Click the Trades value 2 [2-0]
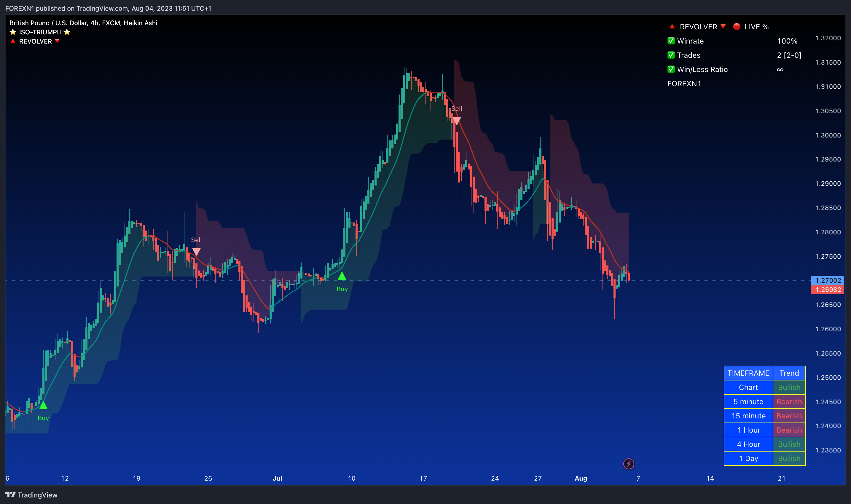Screen dimensions: 851x504 coord(789,55)
